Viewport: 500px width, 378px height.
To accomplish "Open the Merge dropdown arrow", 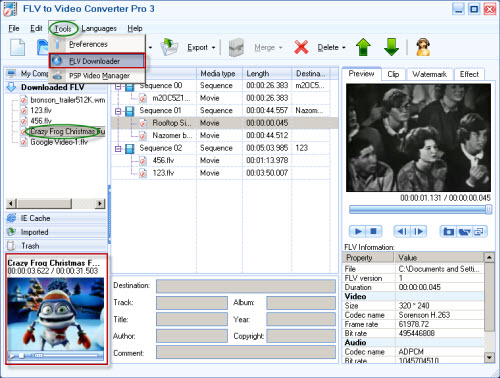I will point(280,48).
